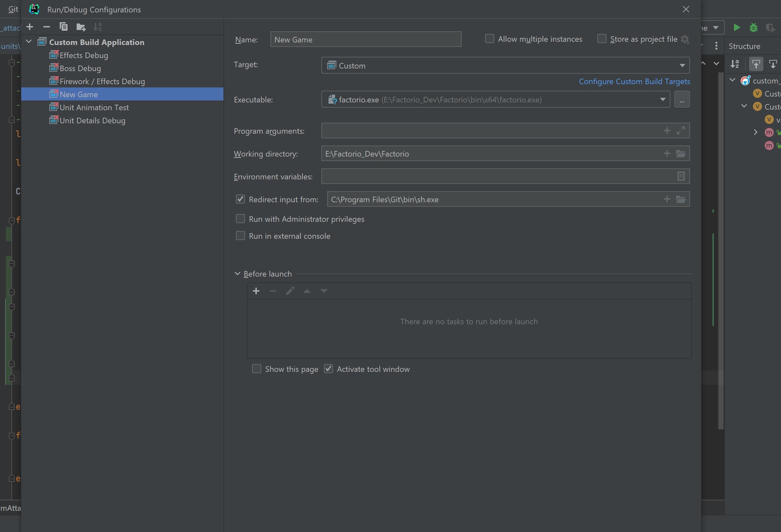Click the move configuration up icon

coord(307,291)
